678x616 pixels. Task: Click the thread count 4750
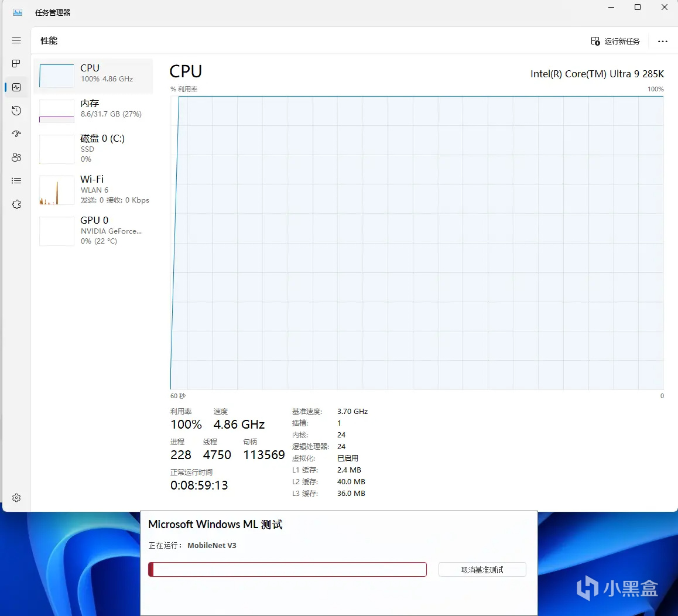[217, 454]
